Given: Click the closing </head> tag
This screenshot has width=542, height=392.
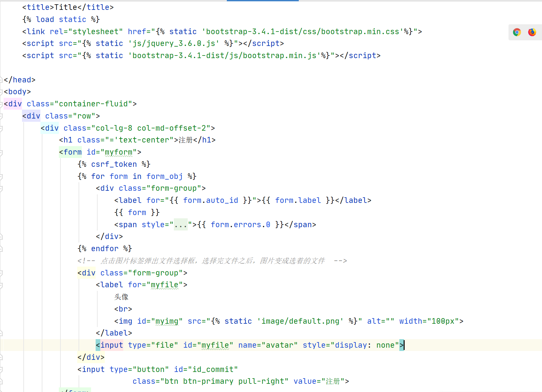Looking at the screenshot, I should (x=20, y=80).
